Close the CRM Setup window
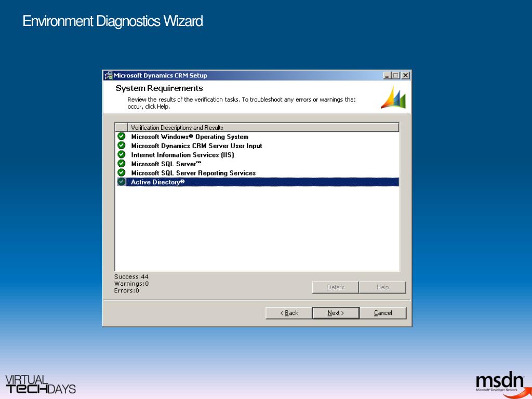 pos(405,75)
